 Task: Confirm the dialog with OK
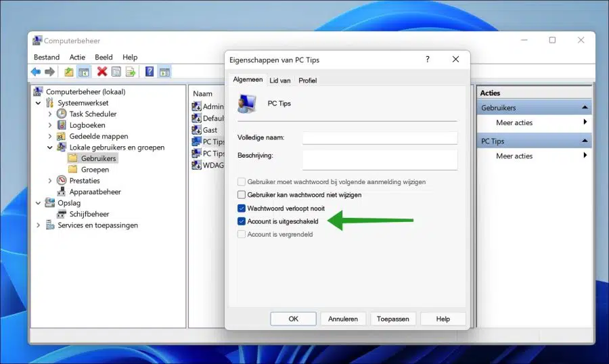pos(293,319)
